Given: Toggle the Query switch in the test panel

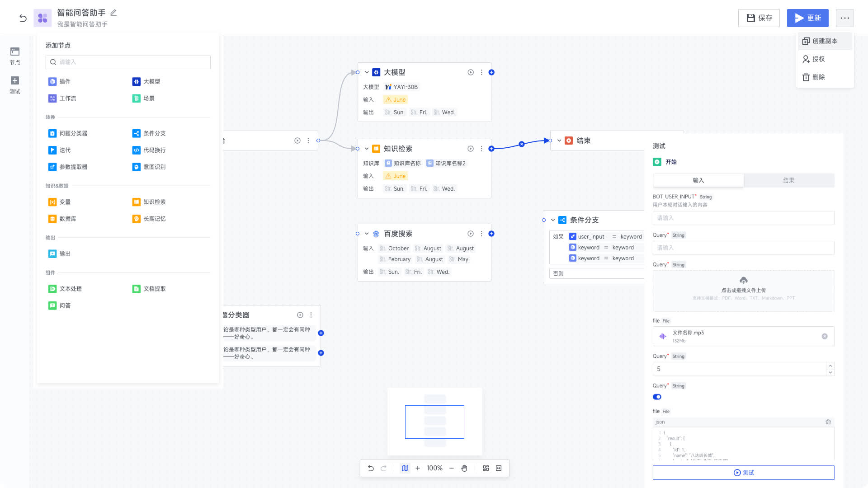Looking at the screenshot, I should 657,397.
